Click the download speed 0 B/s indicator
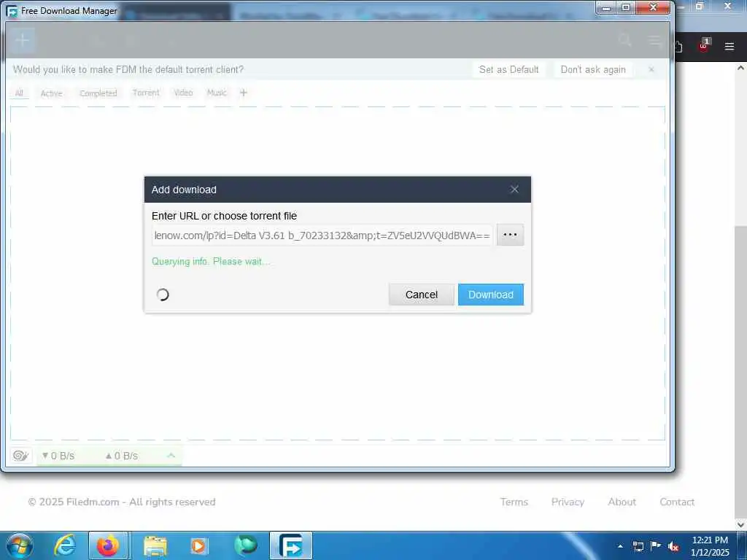Screen dimensions: 747x560 [x=58, y=456]
